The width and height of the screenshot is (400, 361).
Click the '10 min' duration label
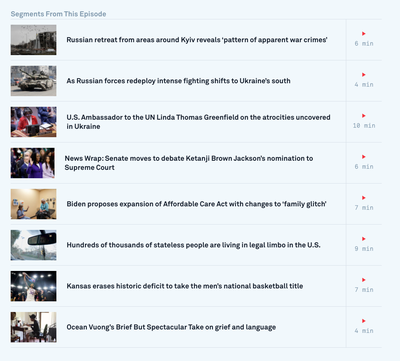click(364, 126)
